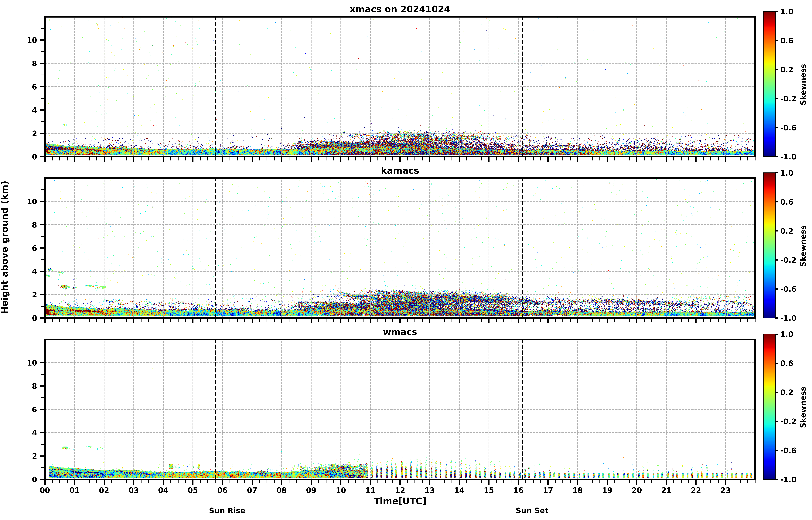Click the 'kamacs' panel title
The height and width of the screenshot is (520, 812).
[400, 171]
